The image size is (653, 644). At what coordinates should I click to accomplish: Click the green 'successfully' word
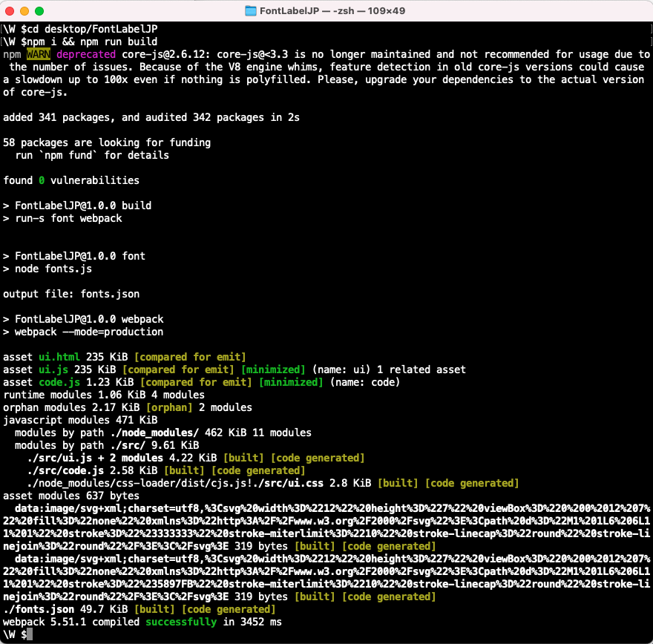[181, 622]
